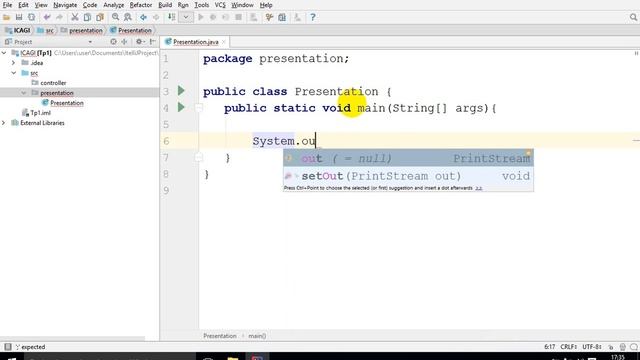The width and height of the screenshot is (640, 360).
Task: Click the Paste icon in toolbar
Action: [100, 17]
